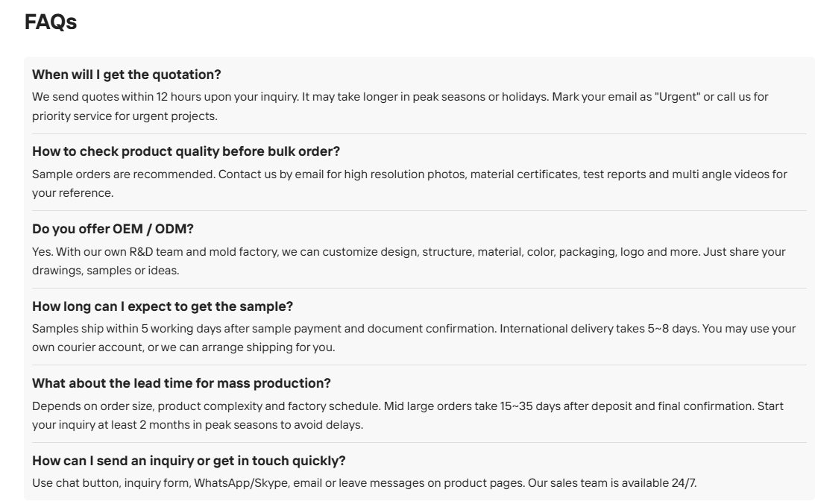The width and height of the screenshot is (815, 504).
Task: Click the 'priority service for urgent projects' line
Action: [125, 116]
